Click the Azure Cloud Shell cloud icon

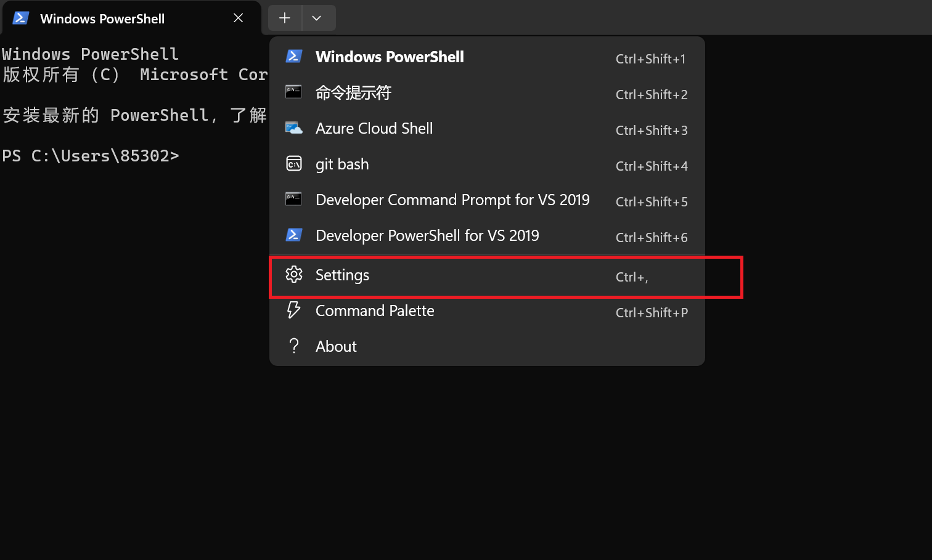[x=294, y=128]
